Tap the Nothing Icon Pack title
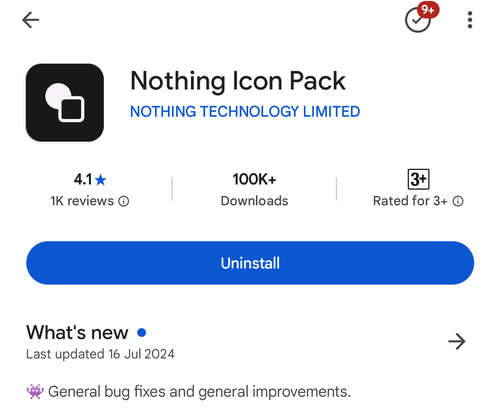This screenshot has width=500, height=411. coord(238,81)
